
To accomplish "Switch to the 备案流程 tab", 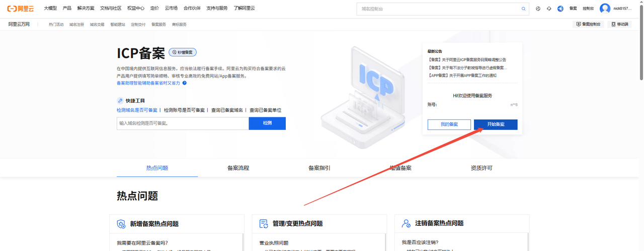I will point(238,168).
